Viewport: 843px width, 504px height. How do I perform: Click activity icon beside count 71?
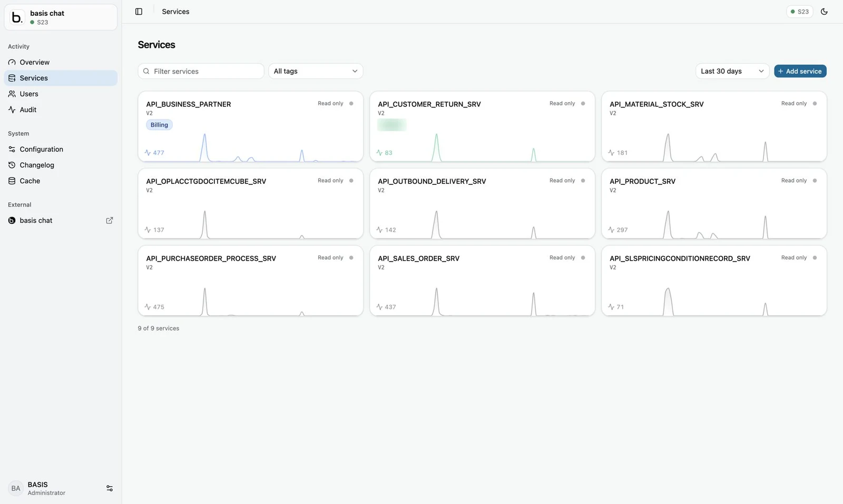[x=611, y=307]
